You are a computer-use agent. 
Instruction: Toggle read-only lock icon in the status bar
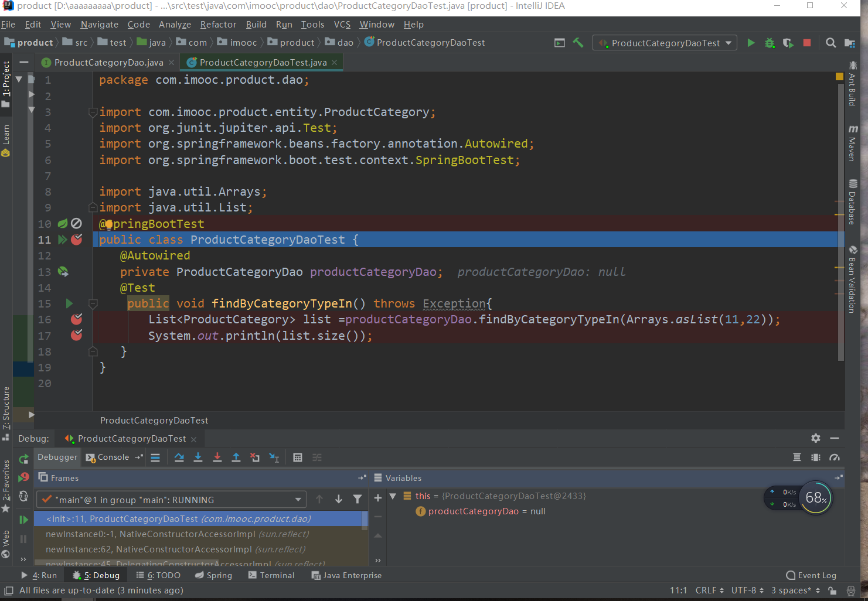[832, 590]
